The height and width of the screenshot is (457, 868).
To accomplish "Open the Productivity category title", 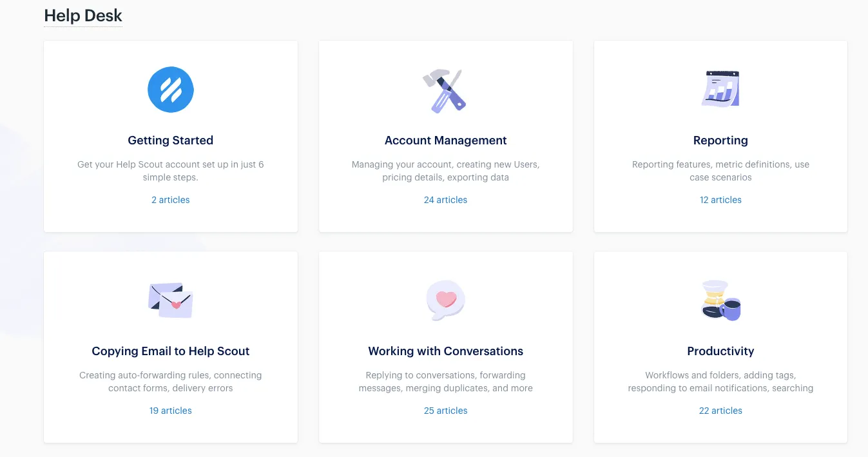I will pyautogui.click(x=720, y=351).
